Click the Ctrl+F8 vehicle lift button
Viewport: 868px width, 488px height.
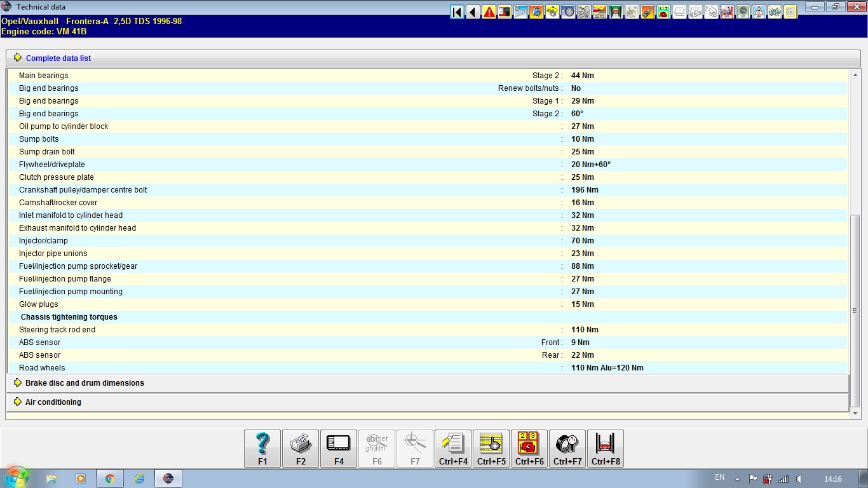click(x=606, y=449)
